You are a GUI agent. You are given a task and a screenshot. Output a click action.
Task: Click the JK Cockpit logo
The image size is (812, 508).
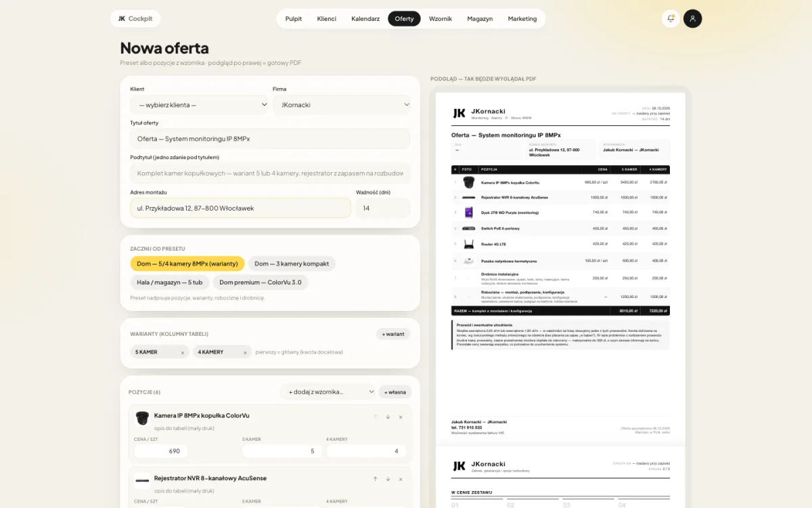[x=135, y=18]
